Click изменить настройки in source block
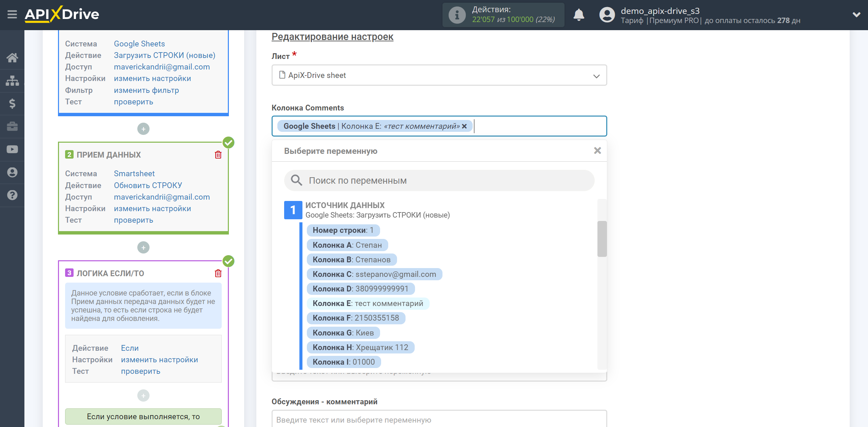Image resolution: width=868 pixels, height=427 pixels. (152, 78)
